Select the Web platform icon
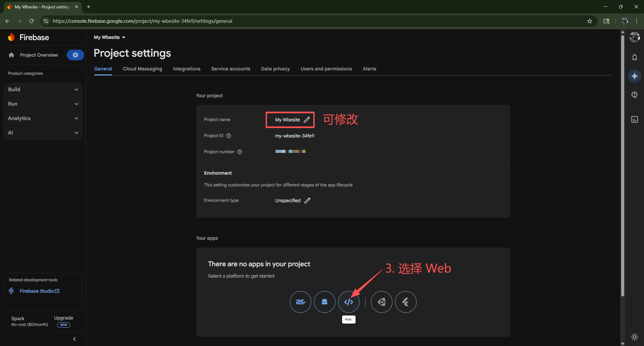Viewport: 644px width, 346px height. point(348,302)
